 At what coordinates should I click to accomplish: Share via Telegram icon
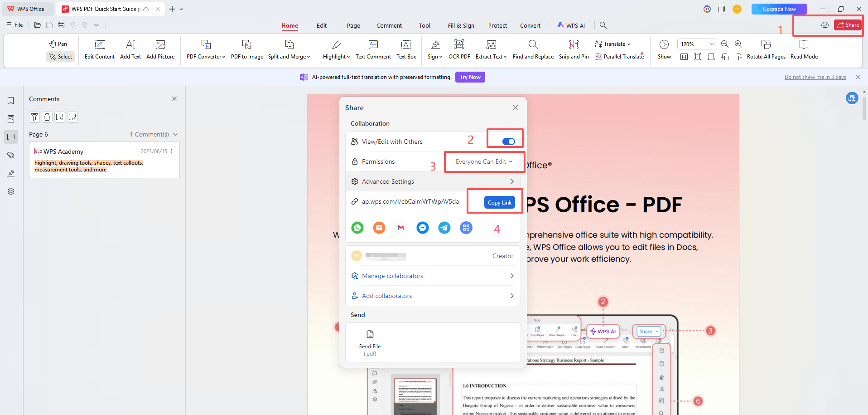444,228
